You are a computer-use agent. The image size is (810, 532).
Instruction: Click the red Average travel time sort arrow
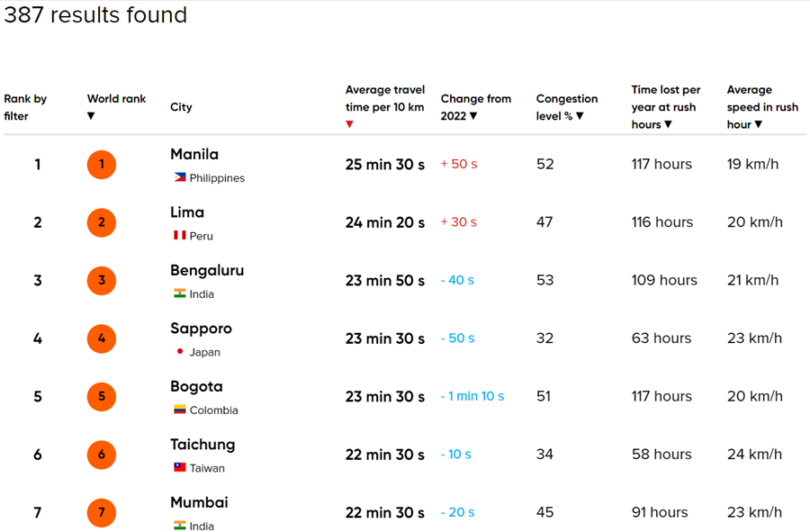[348, 124]
